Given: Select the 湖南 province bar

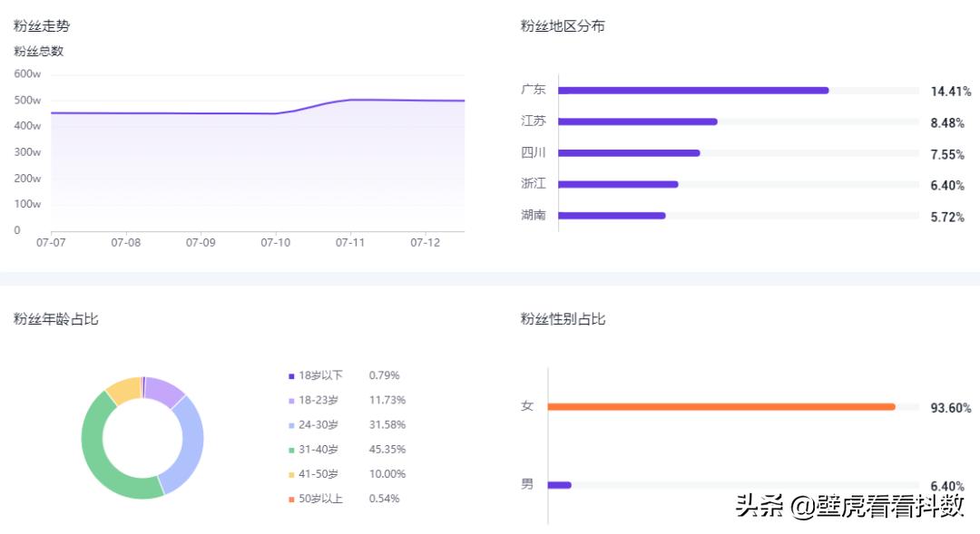Looking at the screenshot, I should point(612,215).
